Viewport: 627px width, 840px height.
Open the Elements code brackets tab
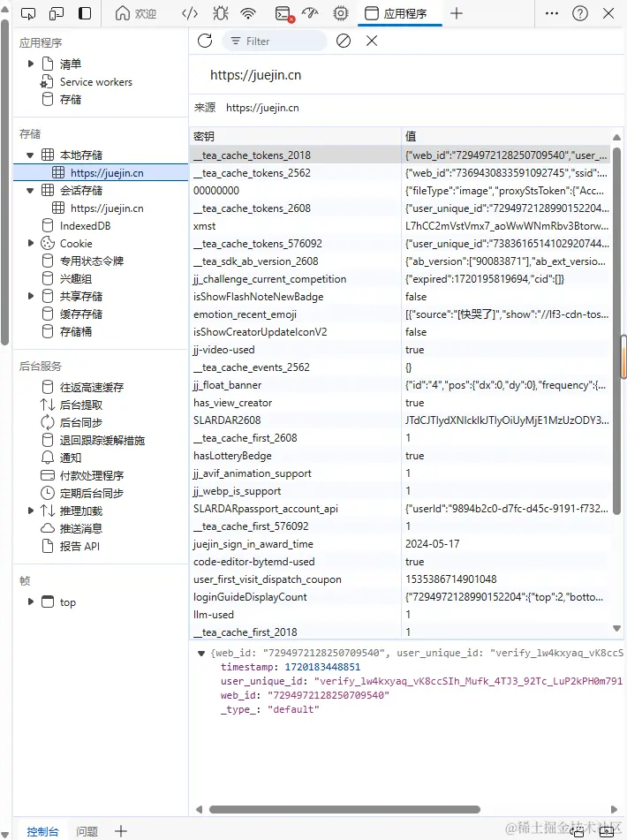coord(190,13)
